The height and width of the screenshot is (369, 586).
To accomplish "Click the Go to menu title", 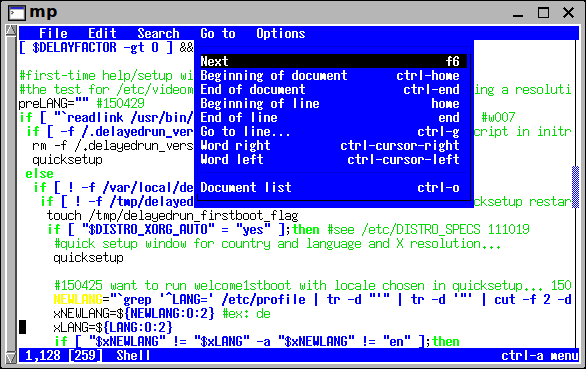I will (x=218, y=34).
